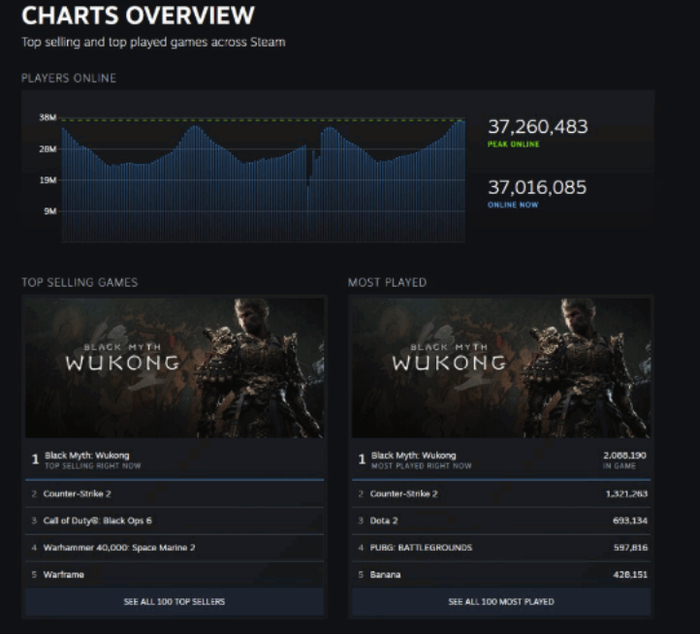700x634 pixels.
Task: Open Black Myth: Wukong top selling banner image
Action: click(174, 368)
